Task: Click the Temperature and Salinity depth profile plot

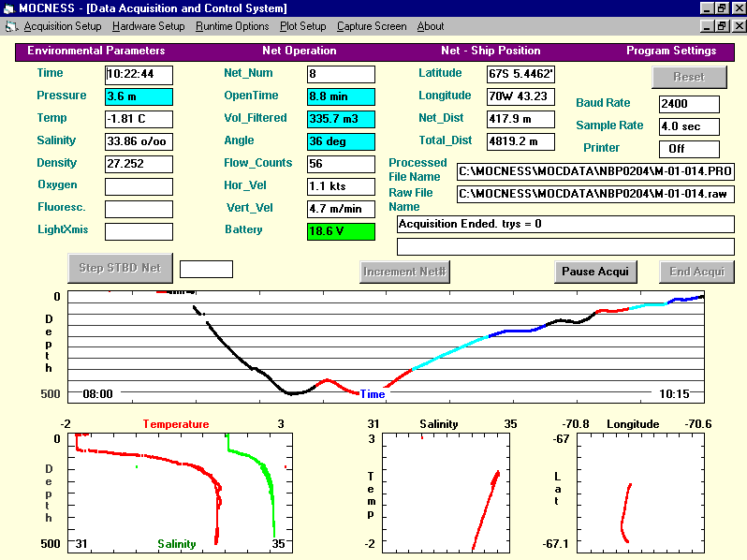Action: (x=180, y=493)
